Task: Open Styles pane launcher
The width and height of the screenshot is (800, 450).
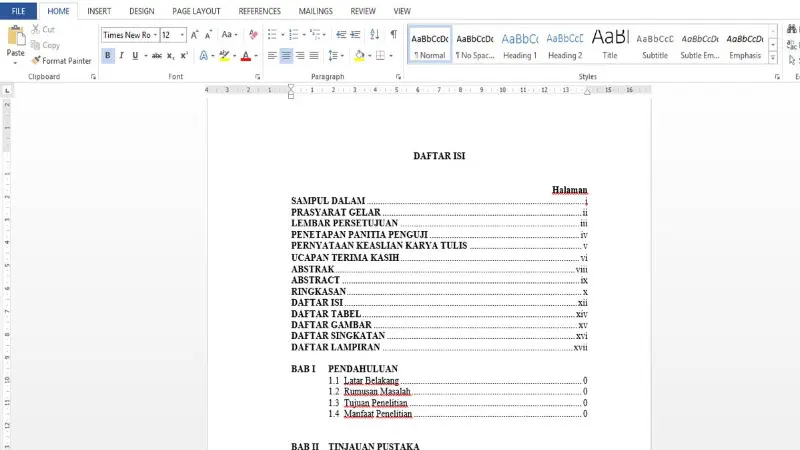Action: click(777, 77)
